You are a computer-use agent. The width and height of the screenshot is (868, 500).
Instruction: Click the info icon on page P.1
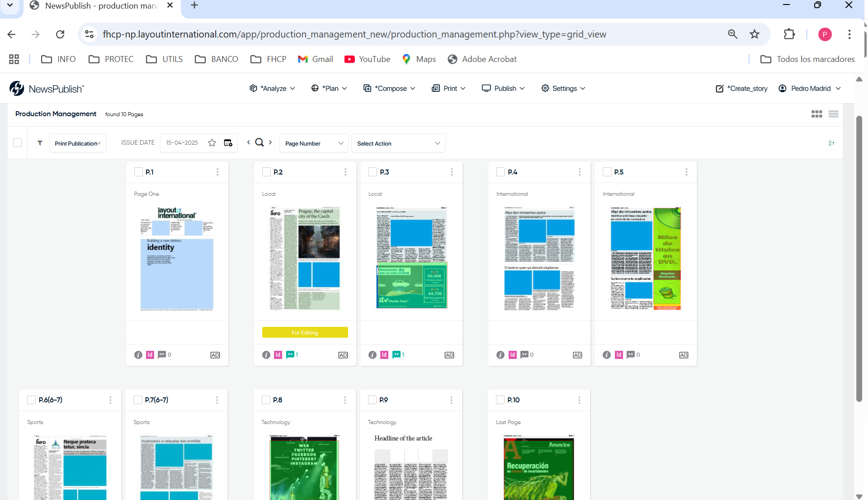point(138,355)
